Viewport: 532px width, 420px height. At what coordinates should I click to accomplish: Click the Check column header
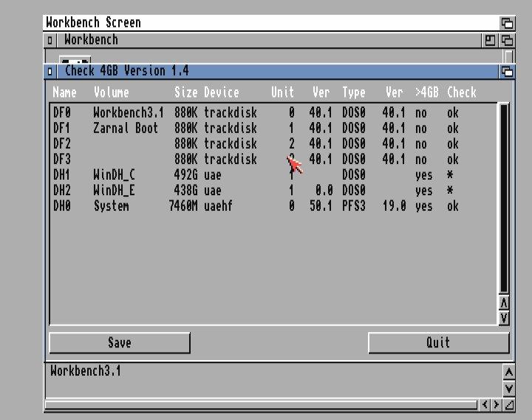[462, 92]
